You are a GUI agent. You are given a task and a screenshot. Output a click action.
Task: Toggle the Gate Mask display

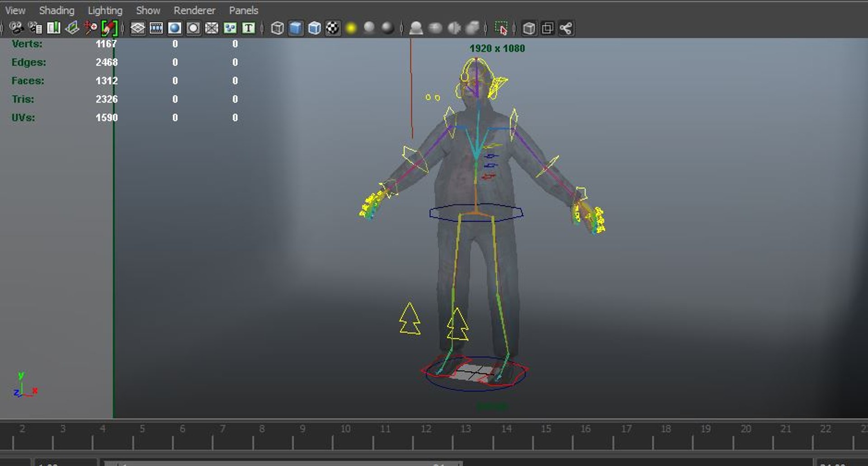tap(193, 28)
